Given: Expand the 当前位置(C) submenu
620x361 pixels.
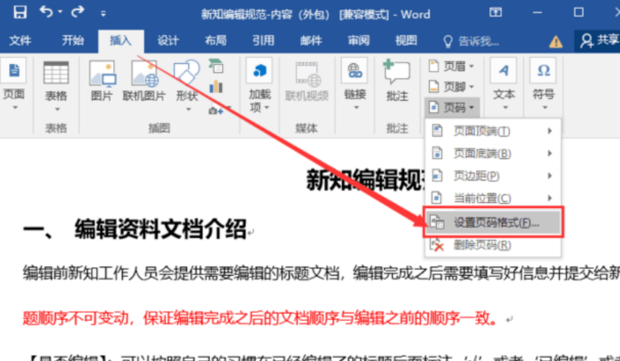Looking at the screenshot, I should pyautogui.click(x=493, y=198).
